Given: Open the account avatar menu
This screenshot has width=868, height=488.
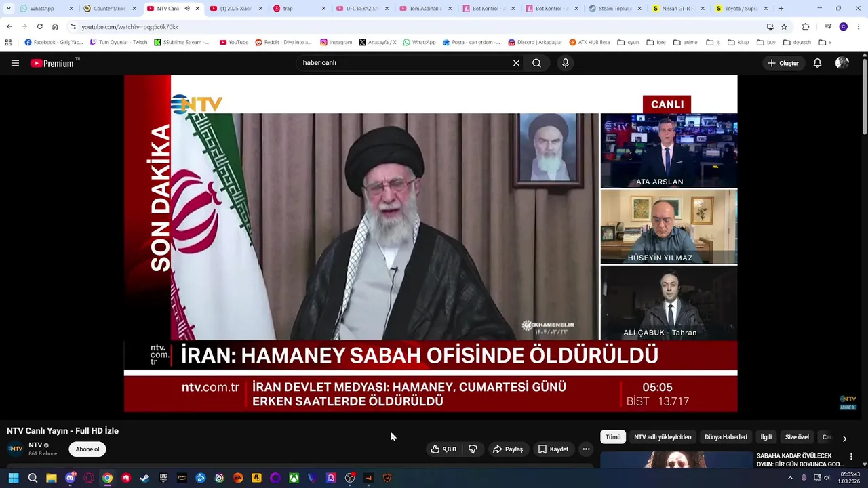Looking at the screenshot, I should coord(842,63).
